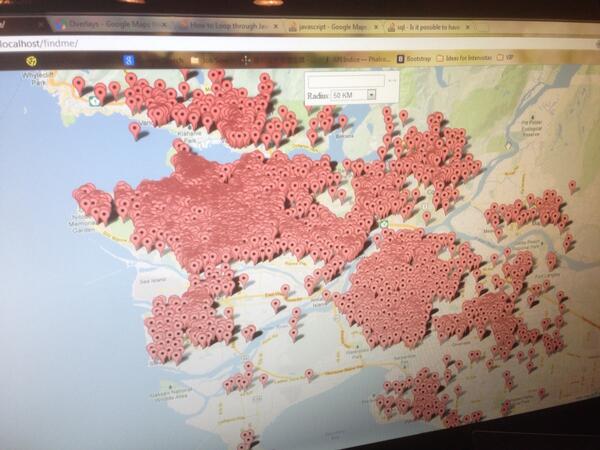Click the Sea Island map label
The image size is (600, 450).
point(153,280)
